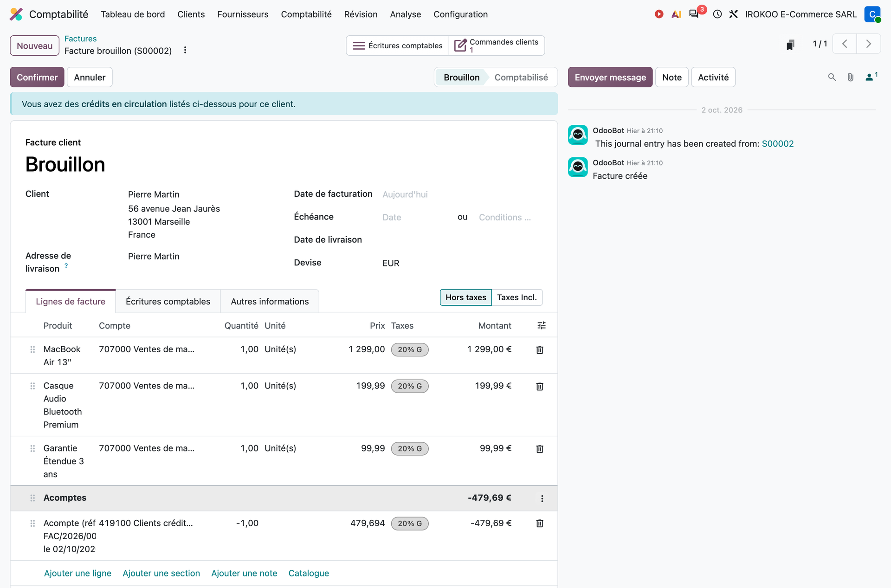Viewport: 891px width, 588px height.
Task: Click Ajouter une ligne link
Action: (x=77, y=573)
